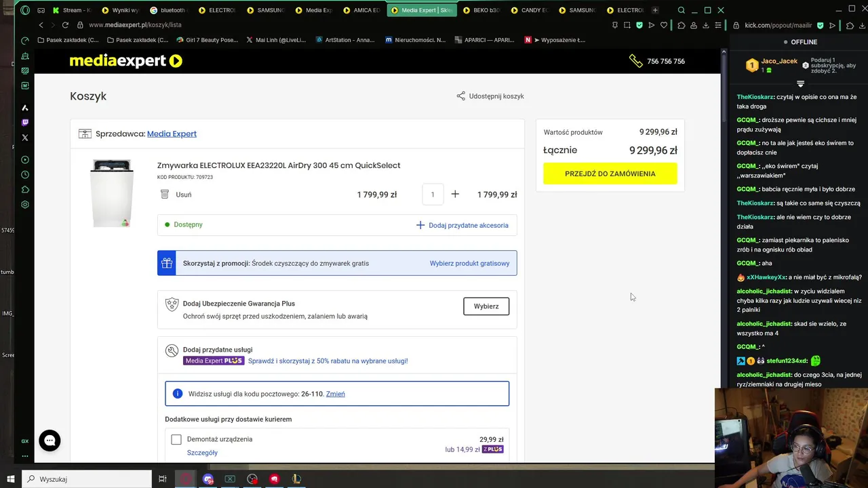This screenshot has height=488, width=868.
Task: Reload the page with refresh icon
Action: [x=65, y=25]
